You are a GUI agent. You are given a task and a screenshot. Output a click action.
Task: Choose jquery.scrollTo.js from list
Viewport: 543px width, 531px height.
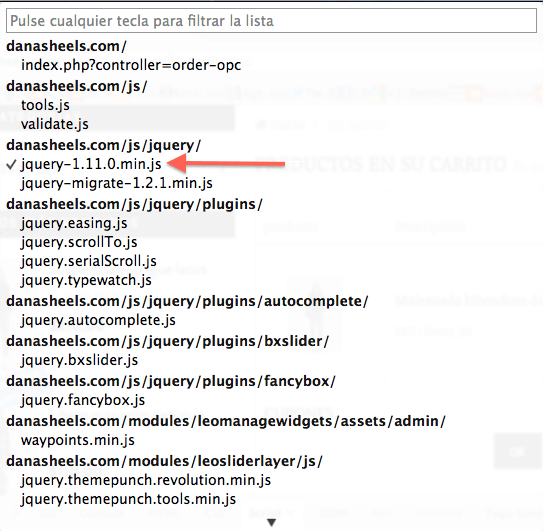(79, 242)
